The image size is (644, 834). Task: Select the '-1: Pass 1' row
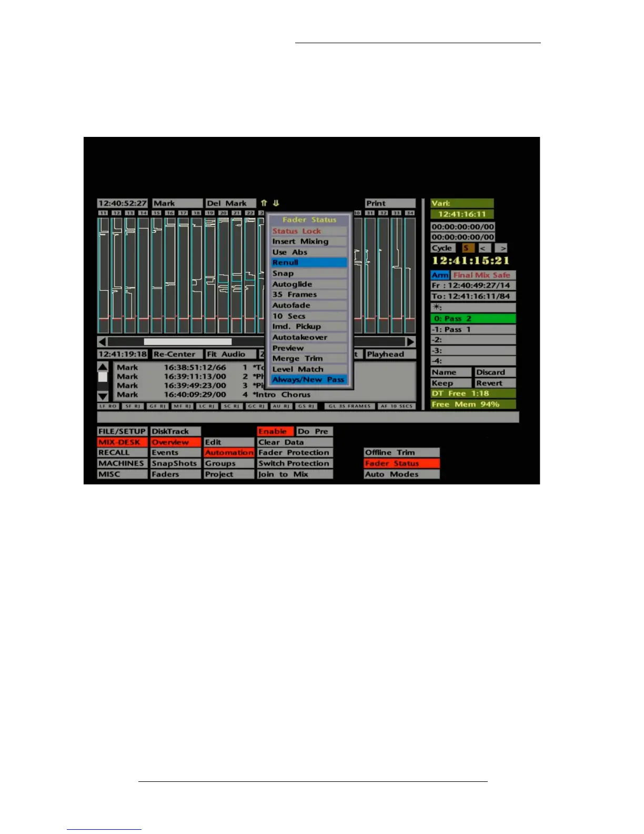473,330
